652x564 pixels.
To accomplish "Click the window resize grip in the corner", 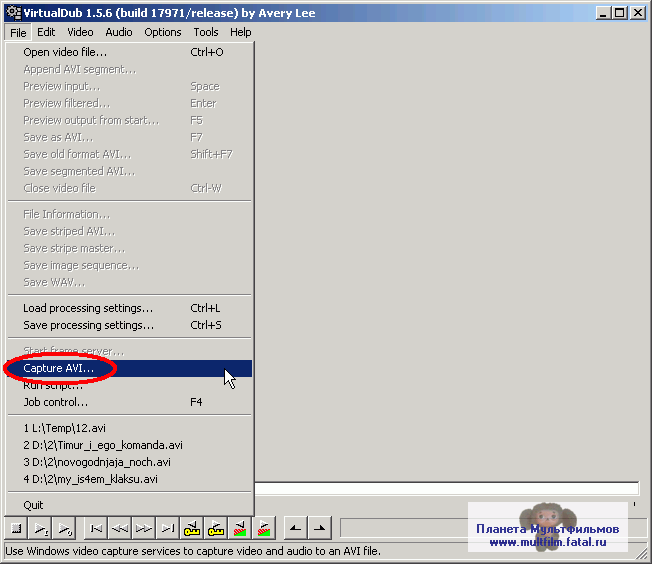I will [x=642, y=554].
